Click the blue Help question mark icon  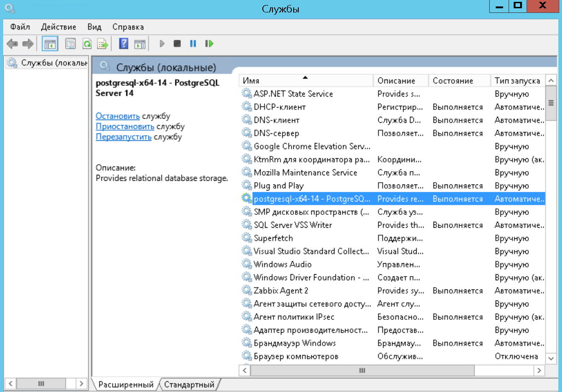pos(123,44)
